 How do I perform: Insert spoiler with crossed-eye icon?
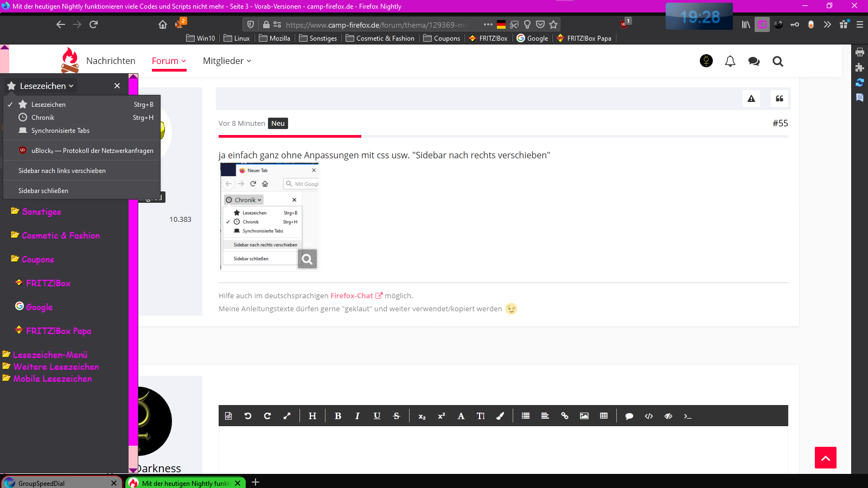click(668, 416)
